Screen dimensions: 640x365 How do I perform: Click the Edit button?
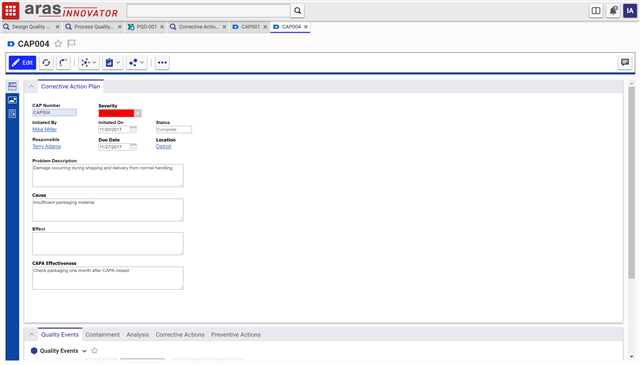click(x=22, y=62)
